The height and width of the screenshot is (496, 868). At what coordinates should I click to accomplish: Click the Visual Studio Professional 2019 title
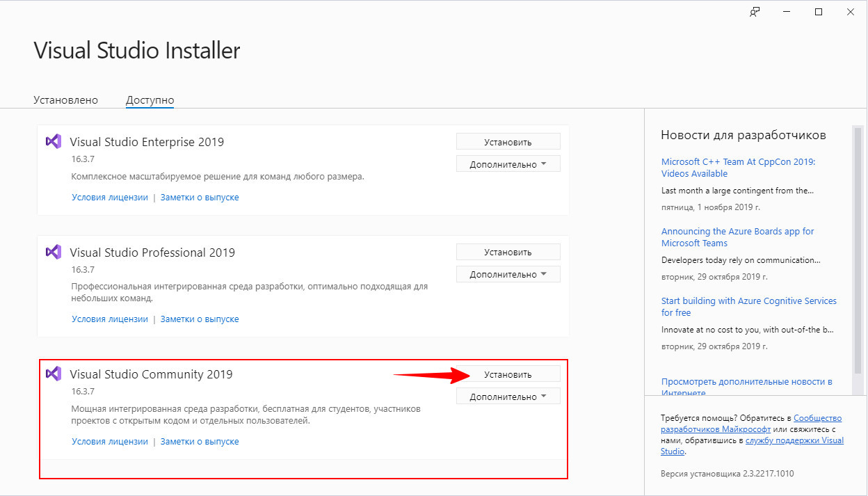[x=152, y=253]
